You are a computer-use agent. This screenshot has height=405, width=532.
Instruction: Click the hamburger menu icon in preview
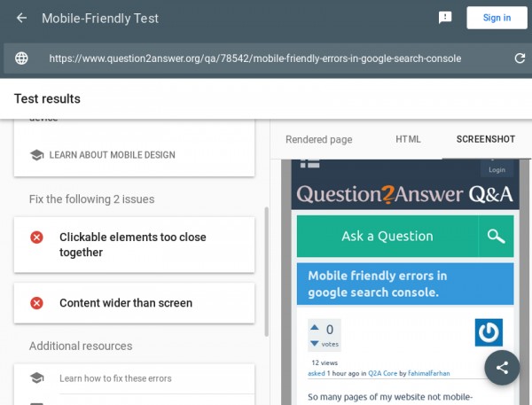[310, 163]
